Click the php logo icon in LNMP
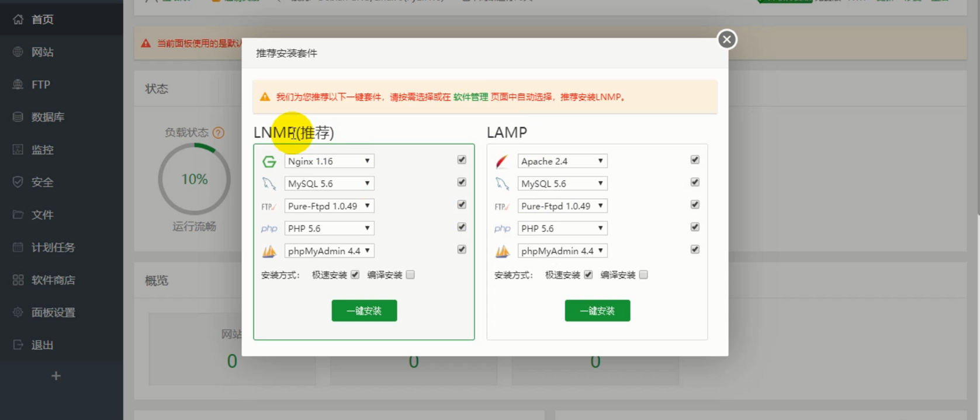The width and height of the screenshot is (980, 420). pyautogui.click(x=269, y=228)
